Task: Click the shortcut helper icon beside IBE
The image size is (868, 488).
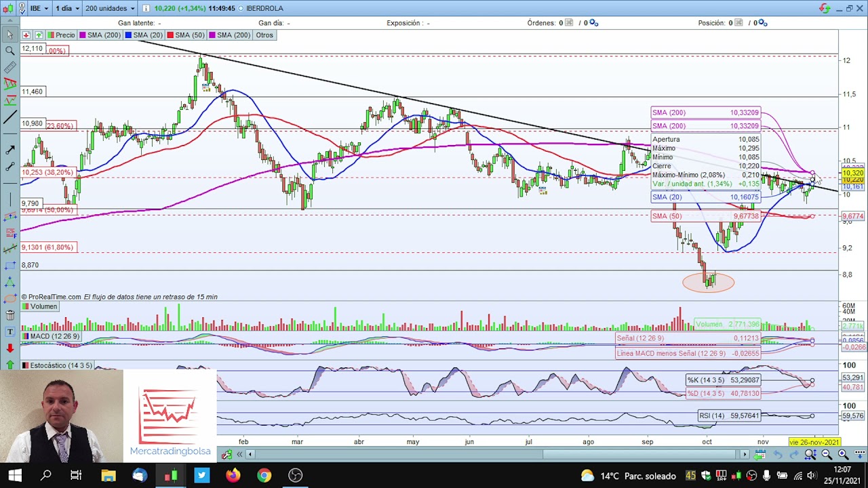Action: [21, 8]
